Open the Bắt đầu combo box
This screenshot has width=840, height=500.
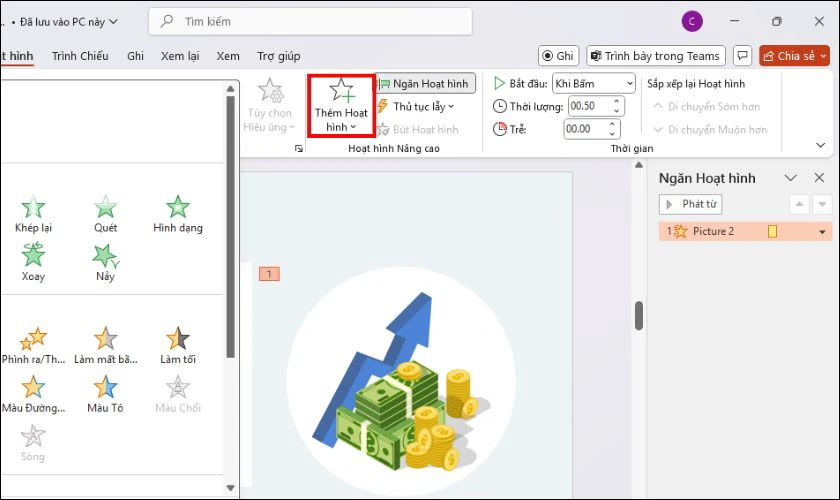click(x=594, y=84)
